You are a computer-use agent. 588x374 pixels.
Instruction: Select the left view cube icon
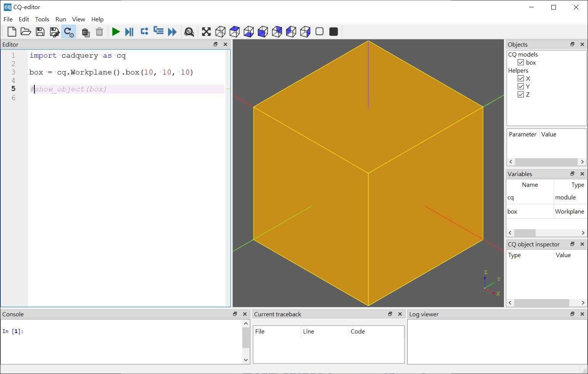291,32
